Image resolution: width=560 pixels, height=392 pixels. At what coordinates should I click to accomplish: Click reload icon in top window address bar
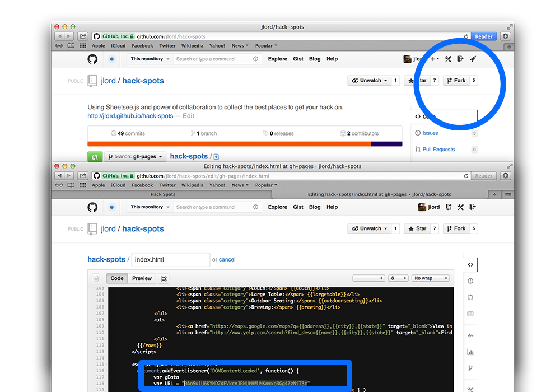coord(466,36)
